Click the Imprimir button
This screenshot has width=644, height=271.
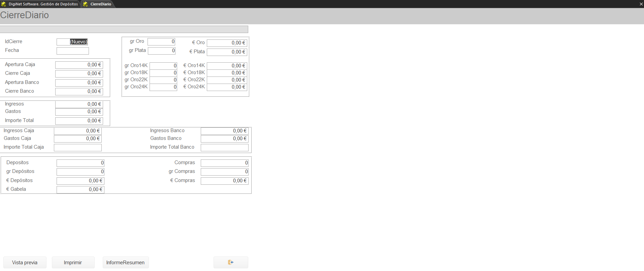pyautogui.click(x=73, y=263)
